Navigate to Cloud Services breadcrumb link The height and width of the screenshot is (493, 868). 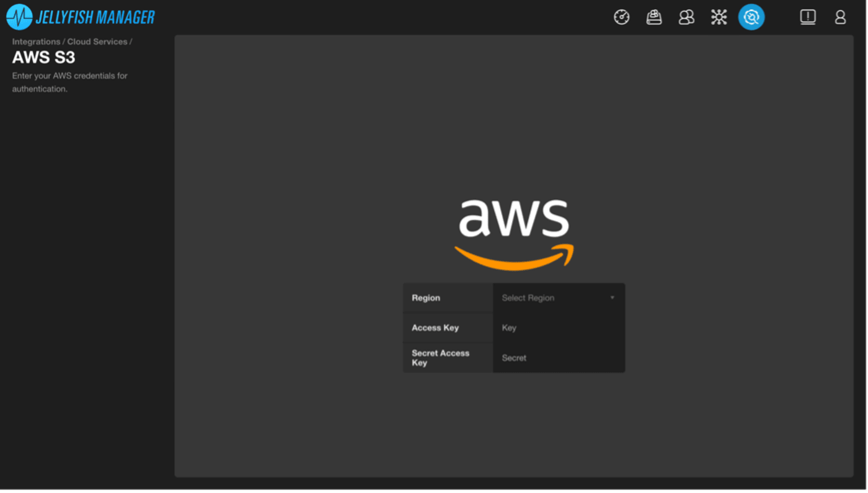[97, 42]
